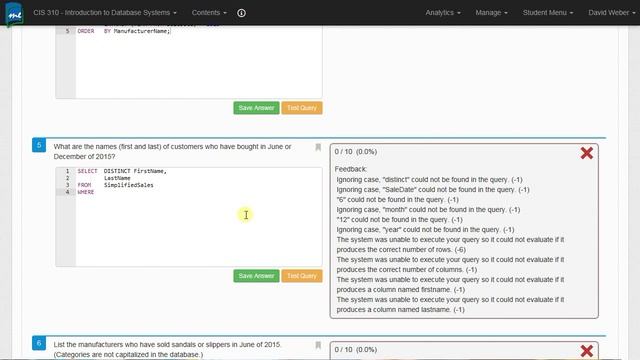
Task: Click the red X mark on question 6 feedback
Action: tap(587, 351)
